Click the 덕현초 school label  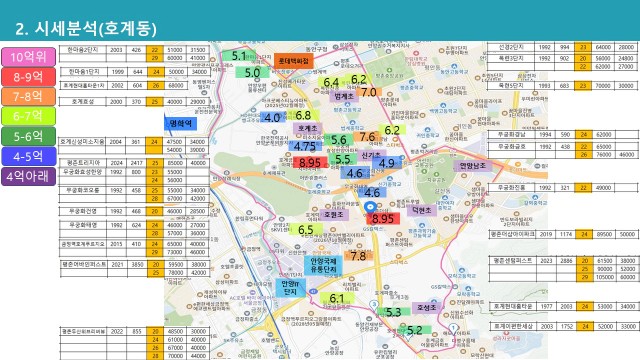422,210
